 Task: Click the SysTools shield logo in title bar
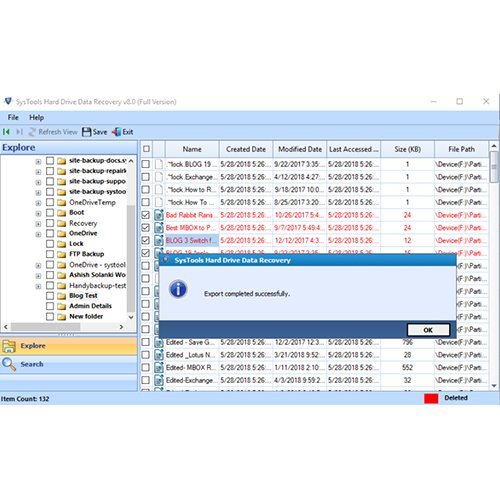click(x=8, y=101)
